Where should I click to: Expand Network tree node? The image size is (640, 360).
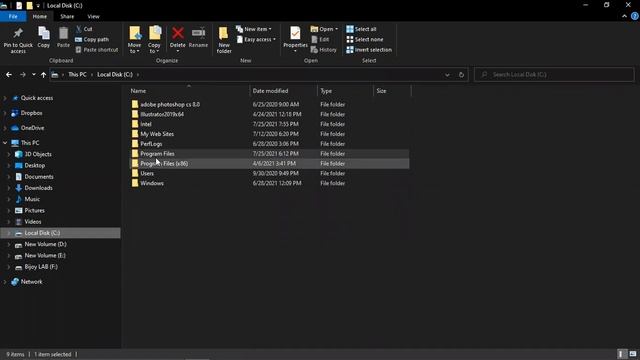(x=5, y=282)
